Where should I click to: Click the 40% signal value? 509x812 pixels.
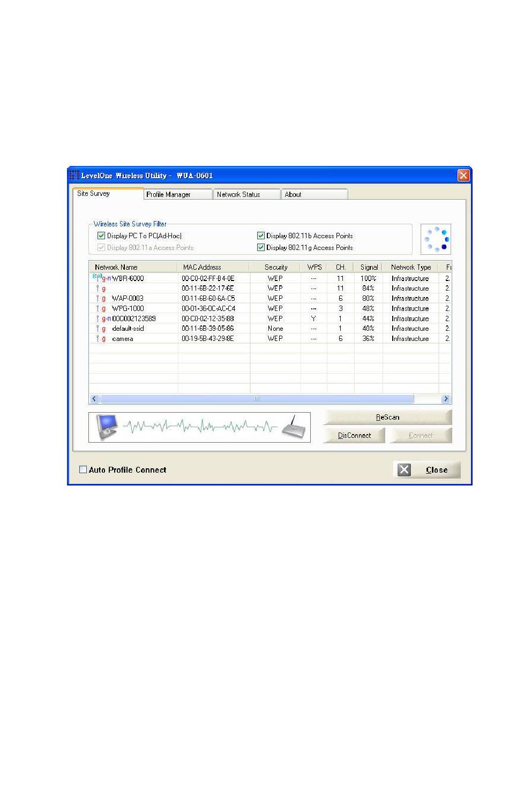point(368,329)
